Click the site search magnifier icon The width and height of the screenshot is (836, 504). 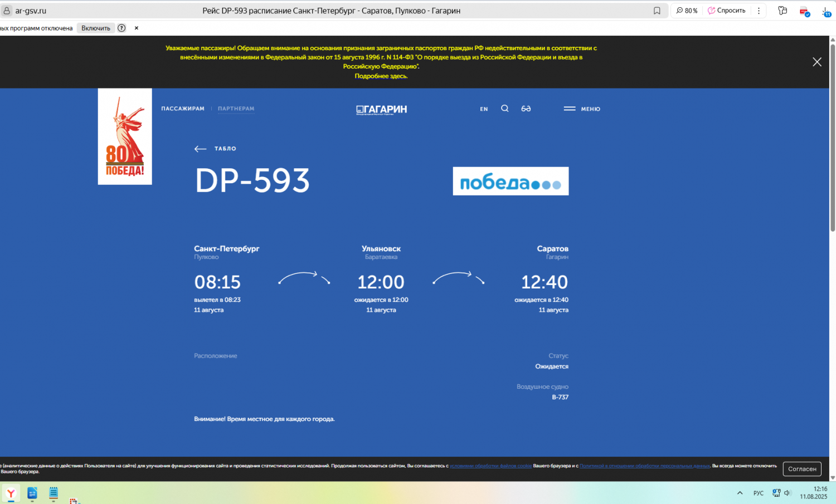(x=505, y=109)
